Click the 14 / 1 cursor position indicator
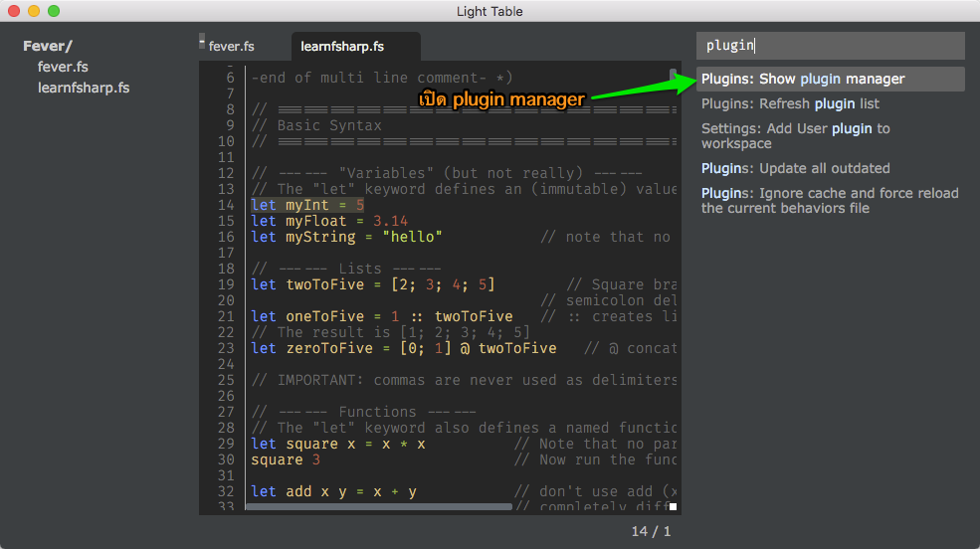This screenshot has width=980, height=549. [651, 531]
